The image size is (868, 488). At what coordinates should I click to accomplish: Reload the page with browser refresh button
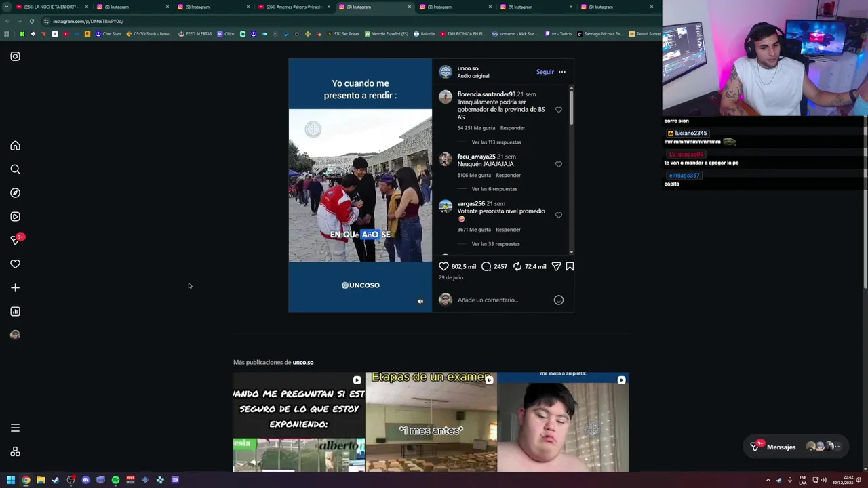point(31,21)
